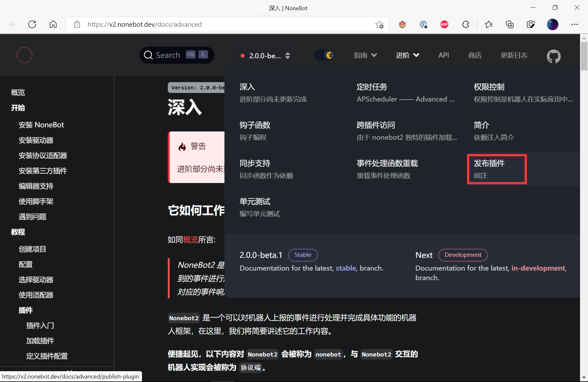Open the Collections icon in toolbar
The width and height of the screenshot is (588, 382).
tap(509, 24)
